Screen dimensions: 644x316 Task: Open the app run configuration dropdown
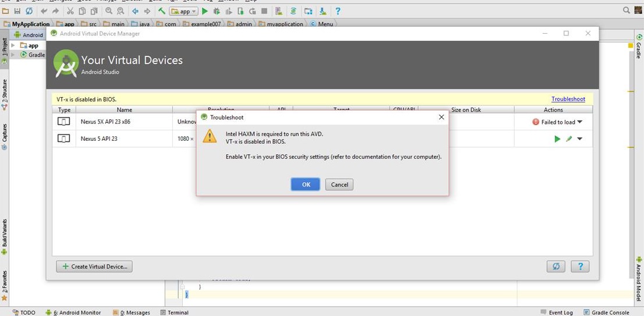(183, 12)
